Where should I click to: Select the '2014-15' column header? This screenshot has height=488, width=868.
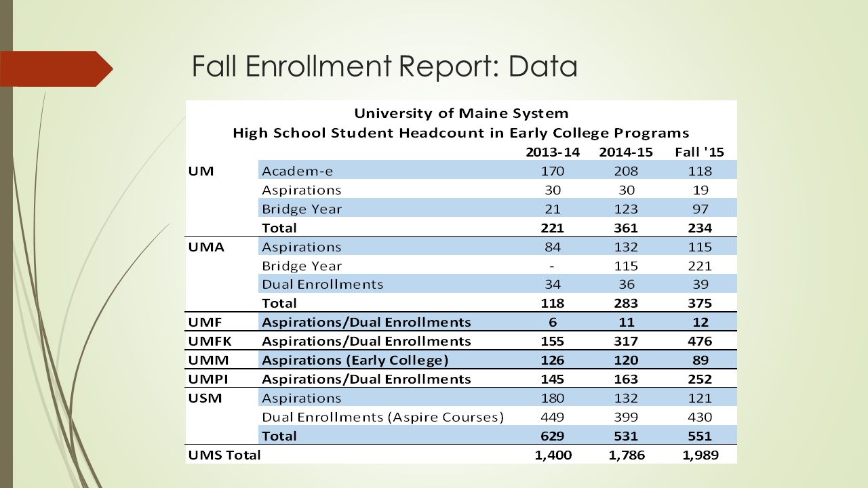pyautogui.click(x=625, y=152)
